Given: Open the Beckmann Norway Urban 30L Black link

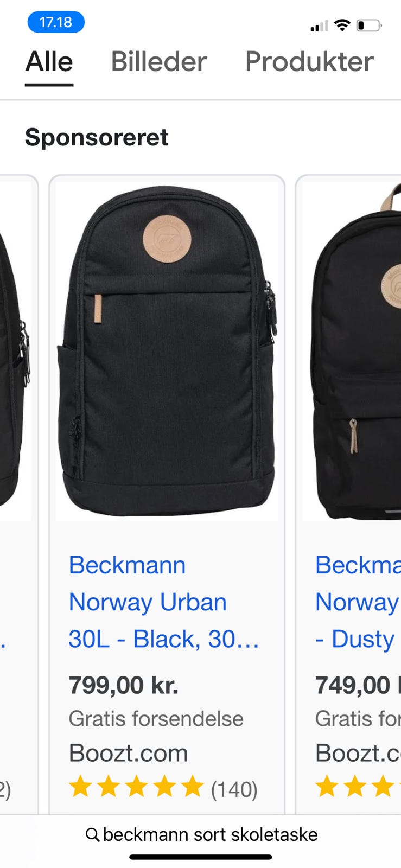Looking at the screenshot, I should tap(164, 602).
